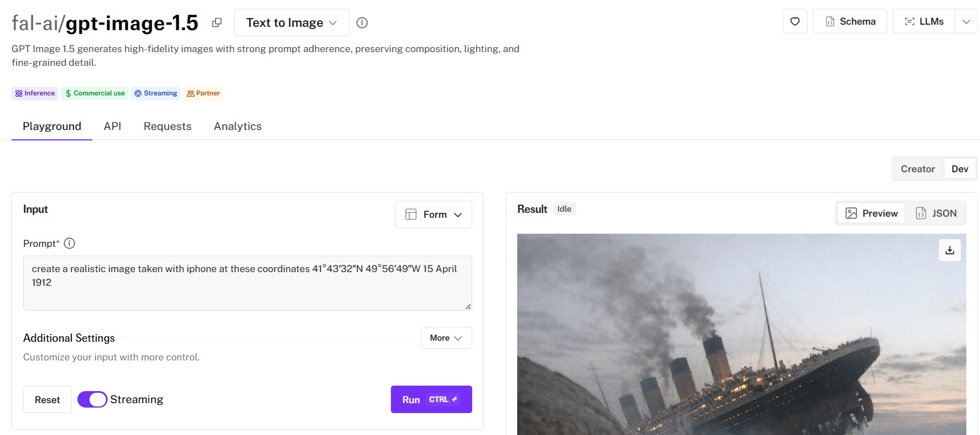The image size is (980, 435).
Task: Switch result view to JSON
Action: pos(936,213)
